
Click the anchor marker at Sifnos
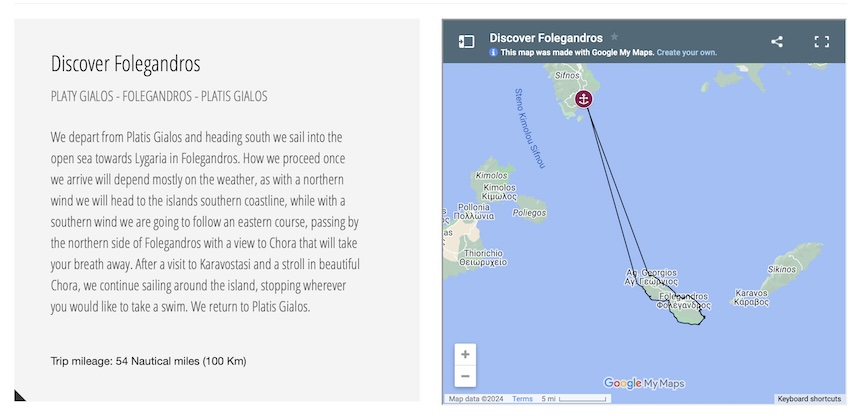click(x=583, y=99)
